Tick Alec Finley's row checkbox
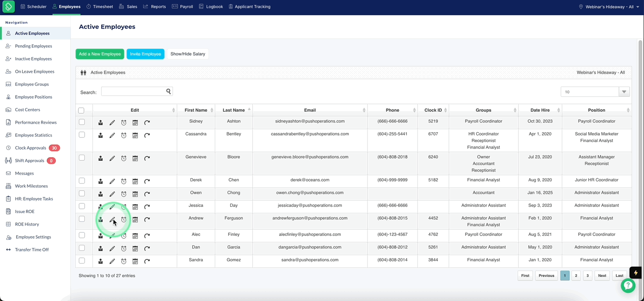The image size is (644, 301). pyautogui.click(x=82, y=235)
